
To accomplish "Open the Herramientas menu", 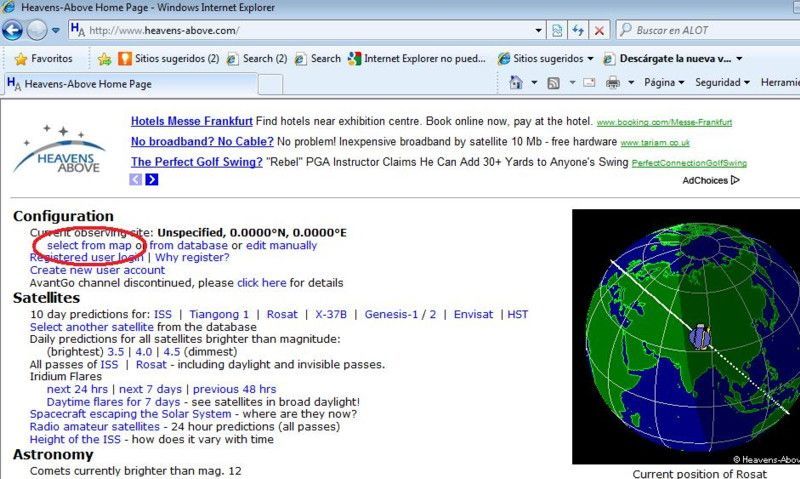I will [x=780, y=83].
